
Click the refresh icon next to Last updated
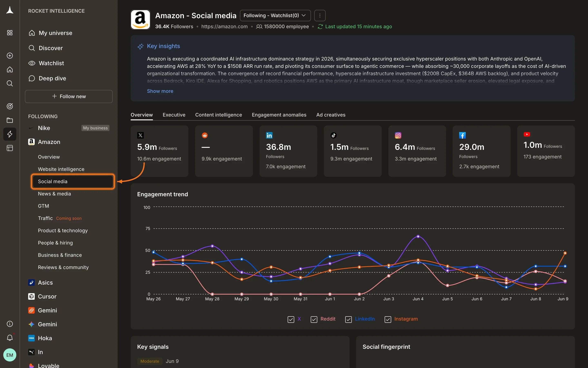coord(320,27)
